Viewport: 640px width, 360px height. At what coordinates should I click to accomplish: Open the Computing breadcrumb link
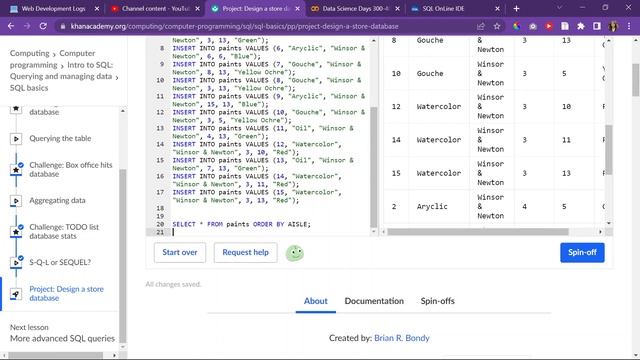point(29,53)
